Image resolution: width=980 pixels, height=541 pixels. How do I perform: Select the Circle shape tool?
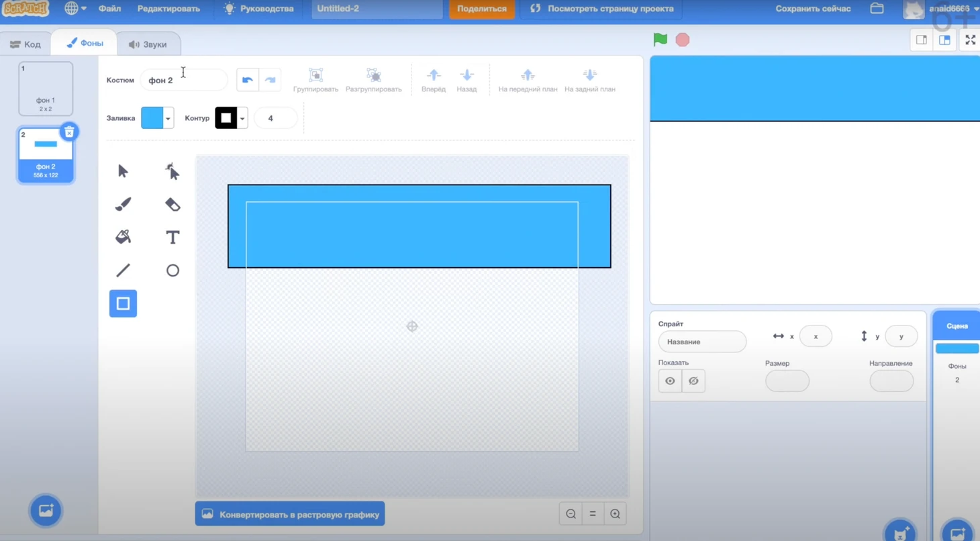click(173, 270)
